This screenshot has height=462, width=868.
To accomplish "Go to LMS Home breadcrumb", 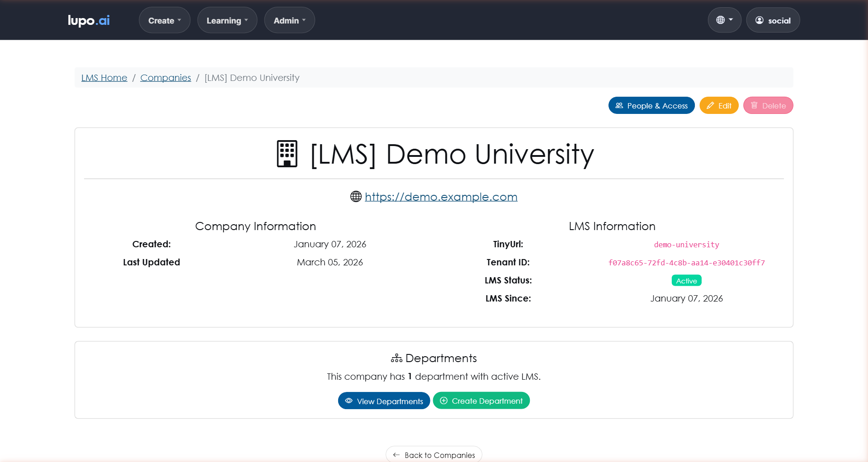I will (104, 78).
